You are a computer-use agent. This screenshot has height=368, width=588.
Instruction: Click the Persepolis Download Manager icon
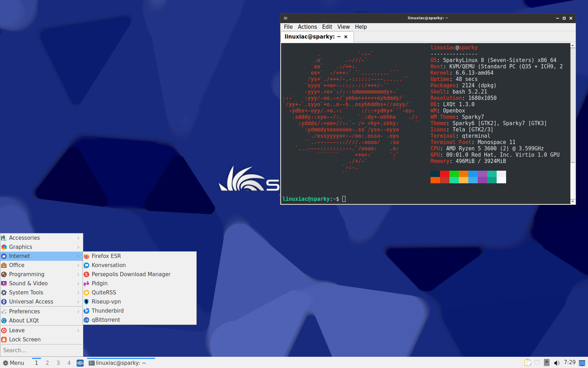coord(86,274)
